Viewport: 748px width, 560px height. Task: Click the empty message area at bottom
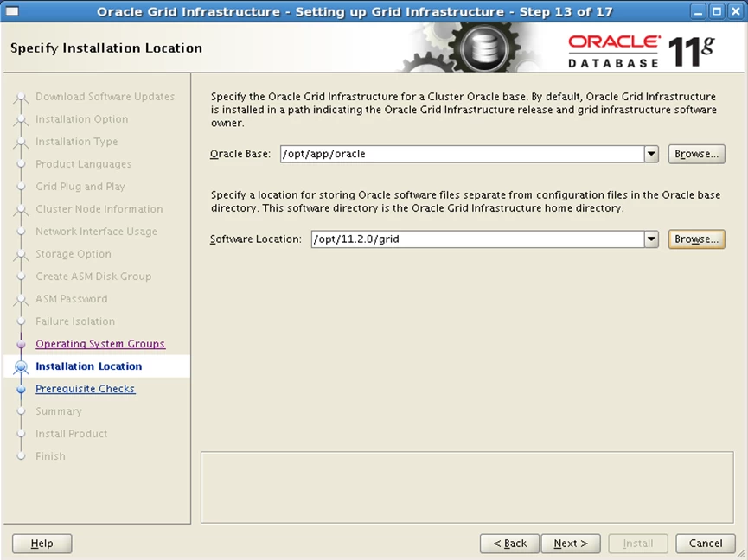467,487
